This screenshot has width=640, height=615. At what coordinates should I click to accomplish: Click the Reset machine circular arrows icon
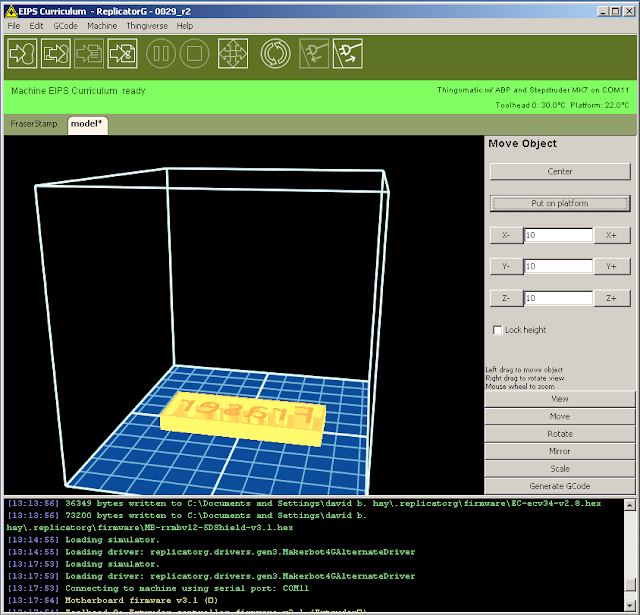pos(276,53)
